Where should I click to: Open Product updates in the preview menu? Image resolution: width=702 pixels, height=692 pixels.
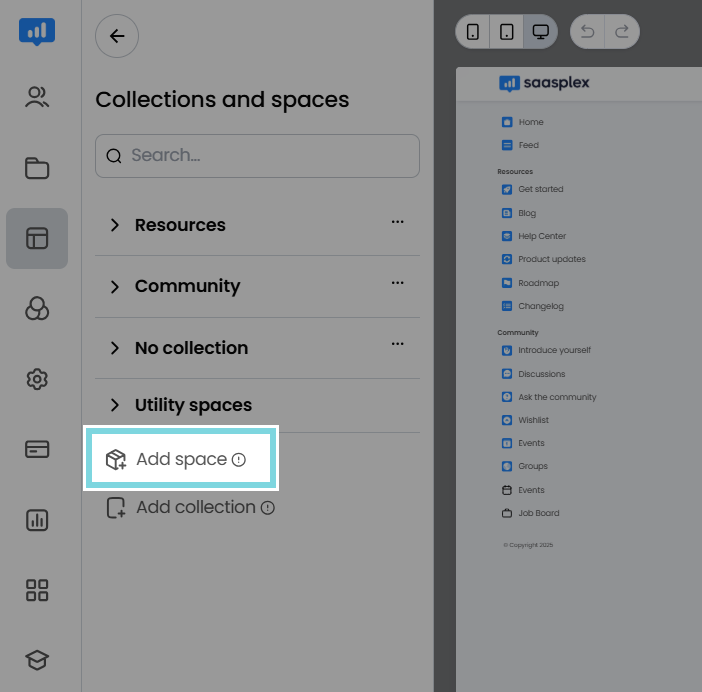pyautogui.click(x=552, y=259)
